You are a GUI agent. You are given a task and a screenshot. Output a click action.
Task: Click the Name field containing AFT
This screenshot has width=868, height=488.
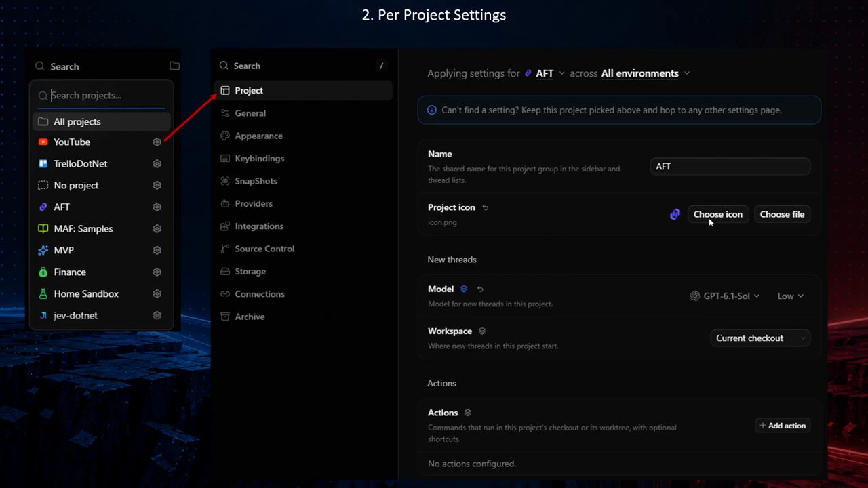730,166
